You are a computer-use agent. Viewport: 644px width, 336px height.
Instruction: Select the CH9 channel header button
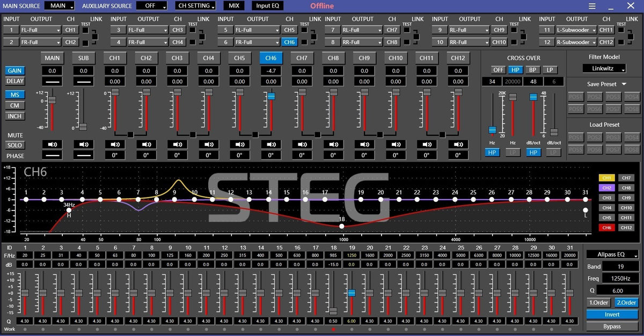(364, 58)
